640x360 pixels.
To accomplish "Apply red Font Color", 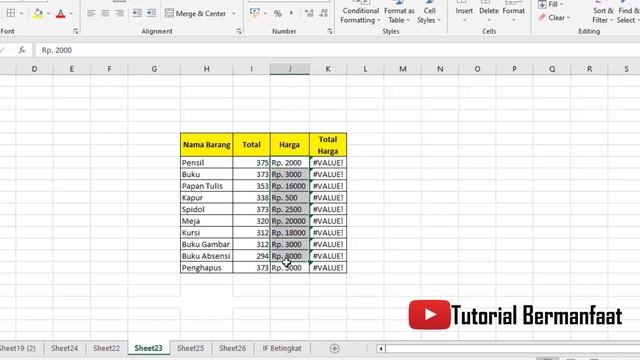I will click(x=60, y=13).
